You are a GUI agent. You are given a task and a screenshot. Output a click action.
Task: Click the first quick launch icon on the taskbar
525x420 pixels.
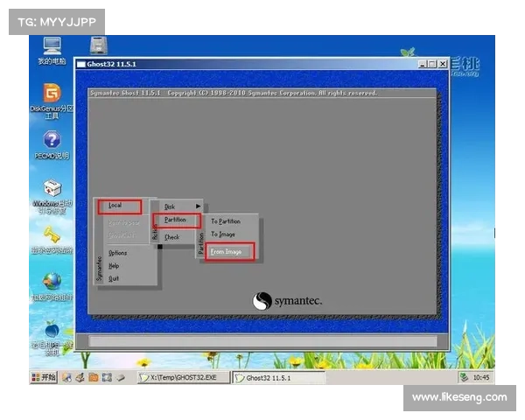coord(67,378)
